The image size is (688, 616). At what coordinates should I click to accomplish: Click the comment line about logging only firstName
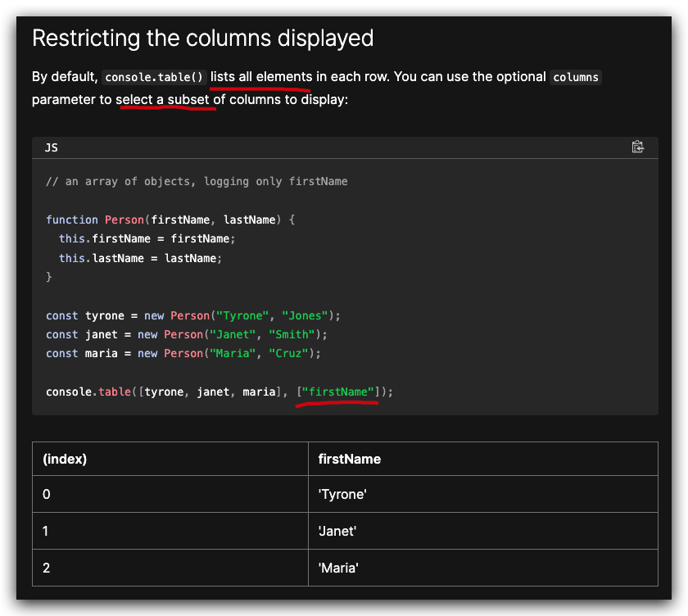pos(197,181)
